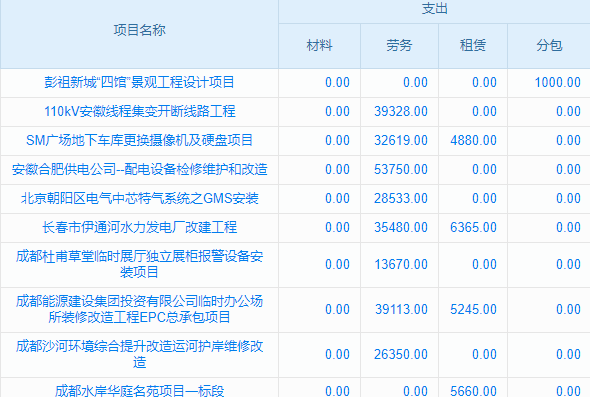The image size is (590, 397).
Task: Select the 5660.00 租赁 value
Action: point(473,391)
